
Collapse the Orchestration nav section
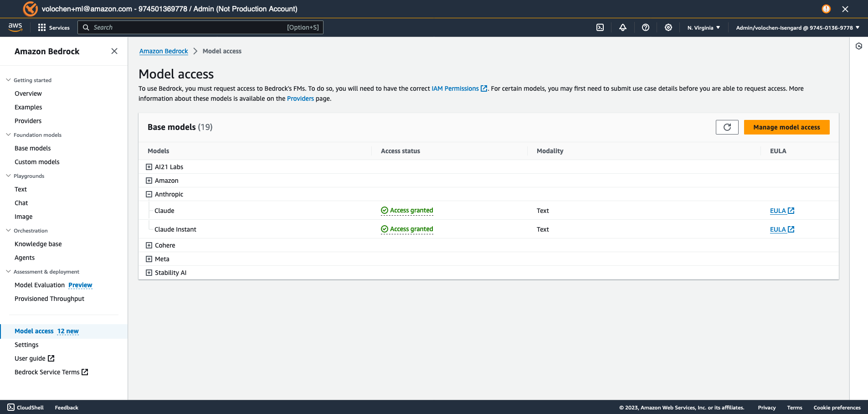[x=8, y=230]
